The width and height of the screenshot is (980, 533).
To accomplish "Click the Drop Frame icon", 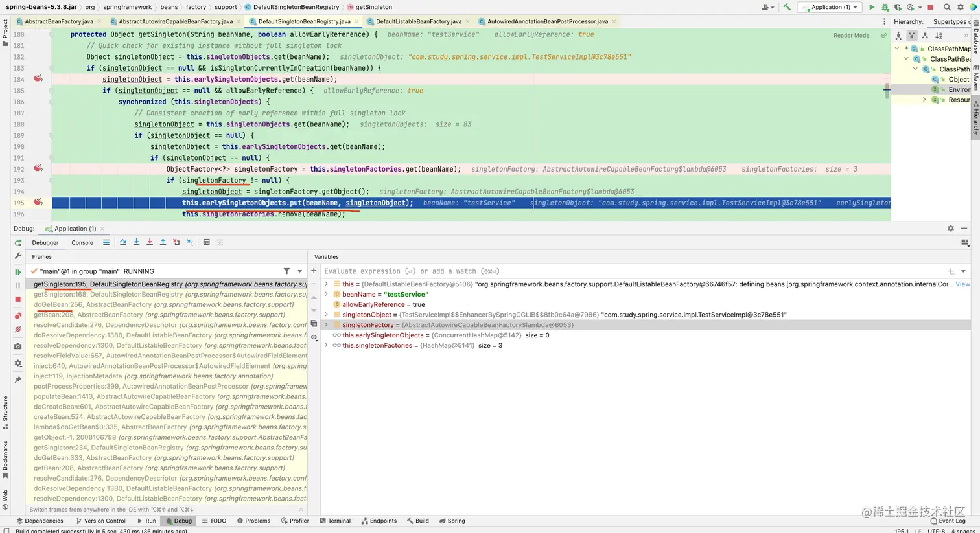I will coord(176,242).
